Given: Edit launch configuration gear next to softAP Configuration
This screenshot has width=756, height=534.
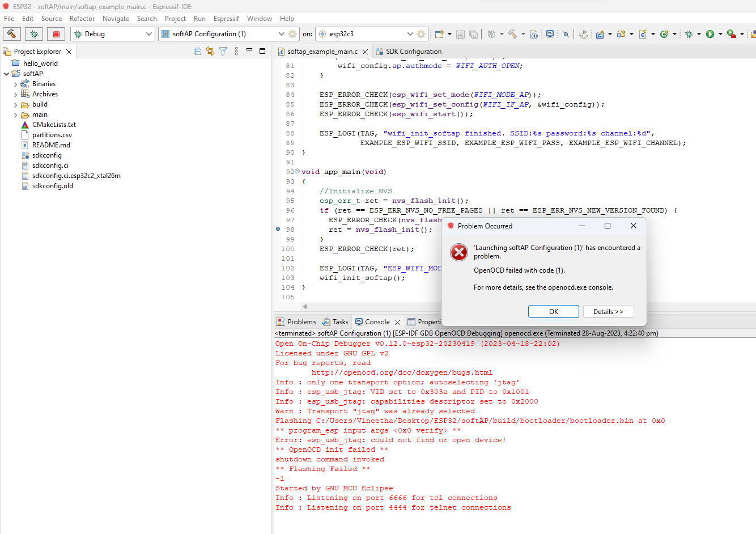Looking at the screenshot, I should tap(292, 34).
